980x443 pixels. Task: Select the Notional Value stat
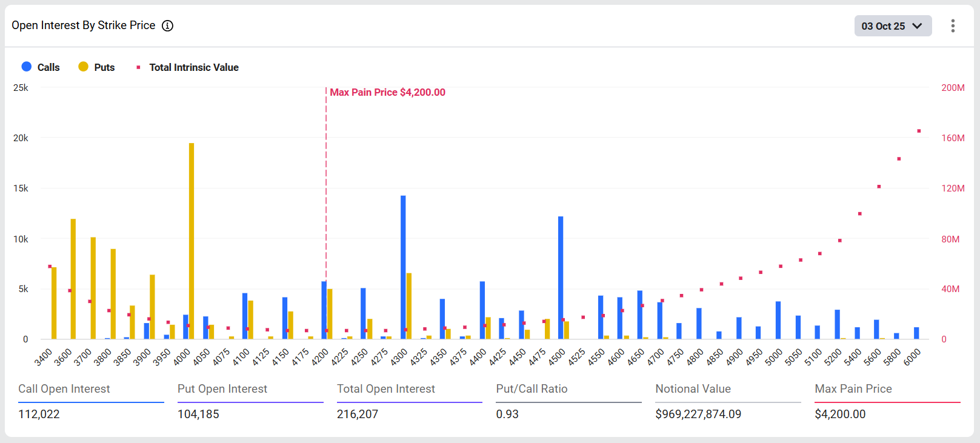(x=693, y=389)
